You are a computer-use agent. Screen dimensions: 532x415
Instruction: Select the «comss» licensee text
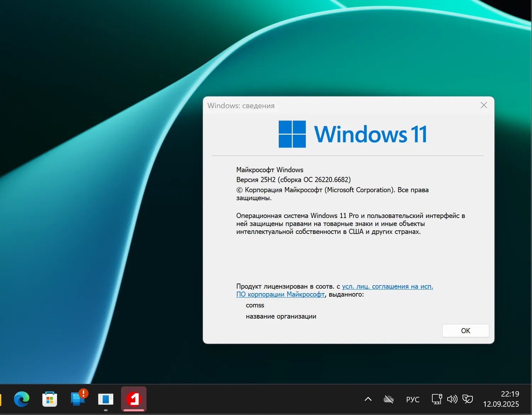click(x=255, y=305)
